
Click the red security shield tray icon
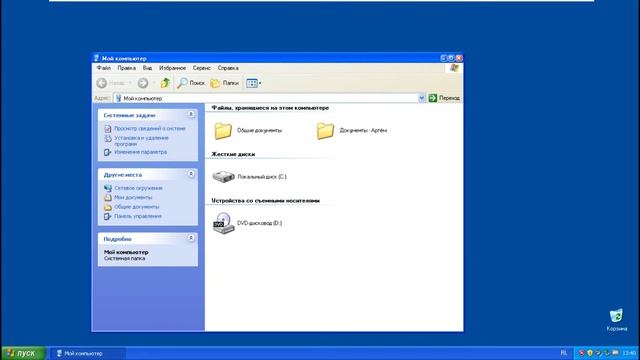[582, 353]
